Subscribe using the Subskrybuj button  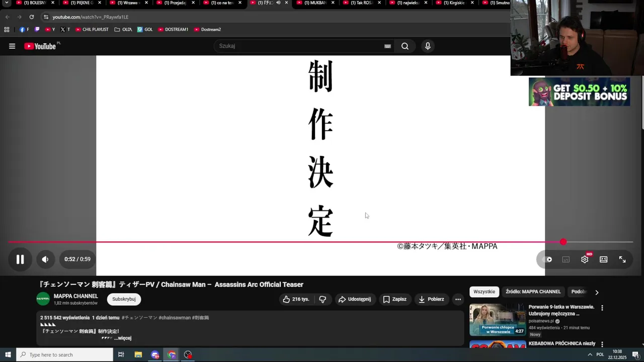pos(124,299)
